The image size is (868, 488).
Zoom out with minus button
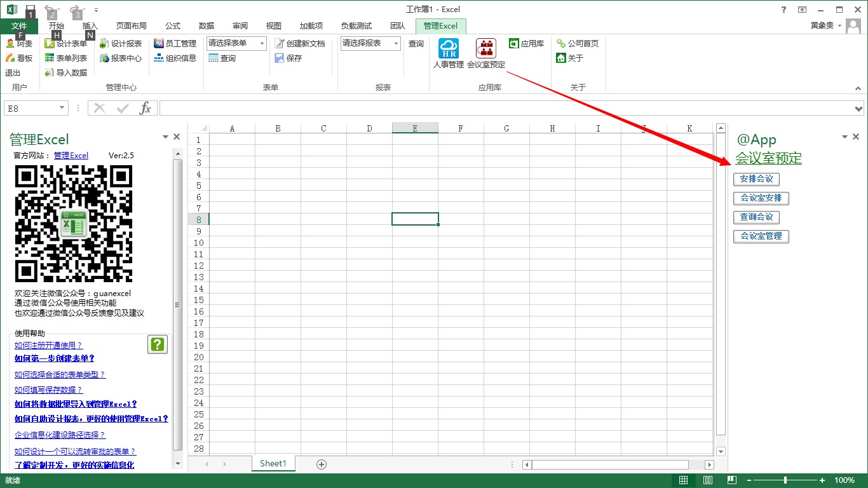[x=749, y=480]
